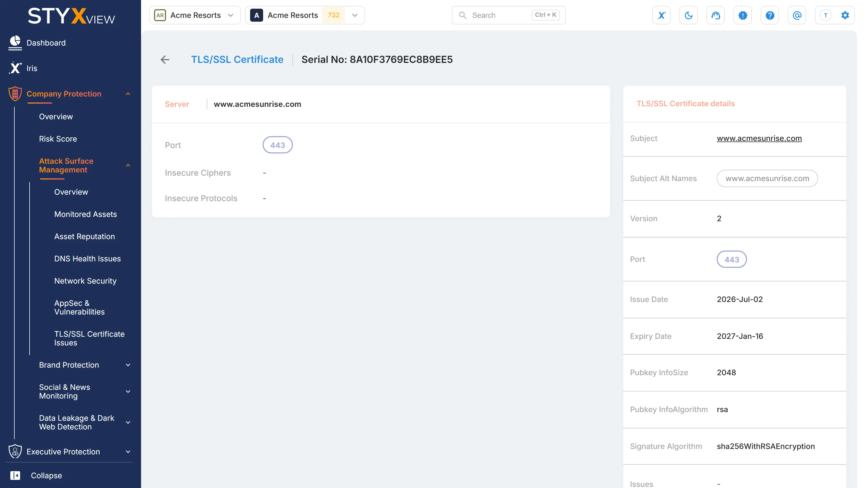Open the settings gear icon
This screenshot has width=868, height=488.
pyautogui.click(x=845, y=15)
